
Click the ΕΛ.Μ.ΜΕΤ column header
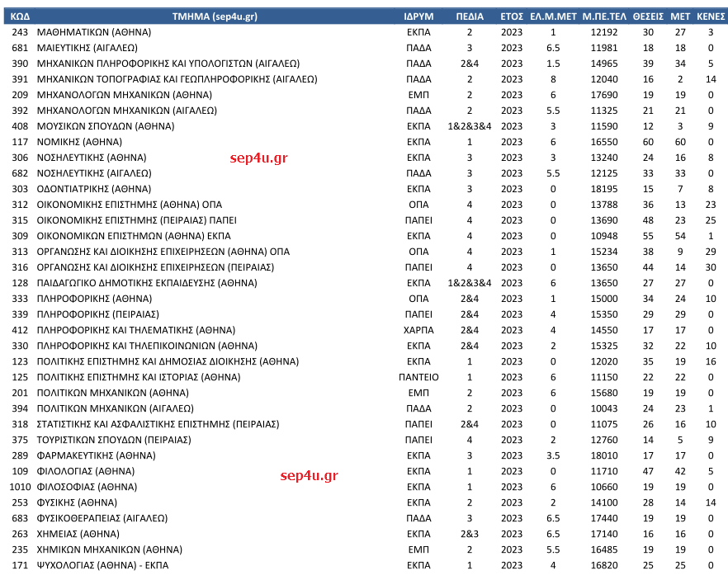click(553, 17)
